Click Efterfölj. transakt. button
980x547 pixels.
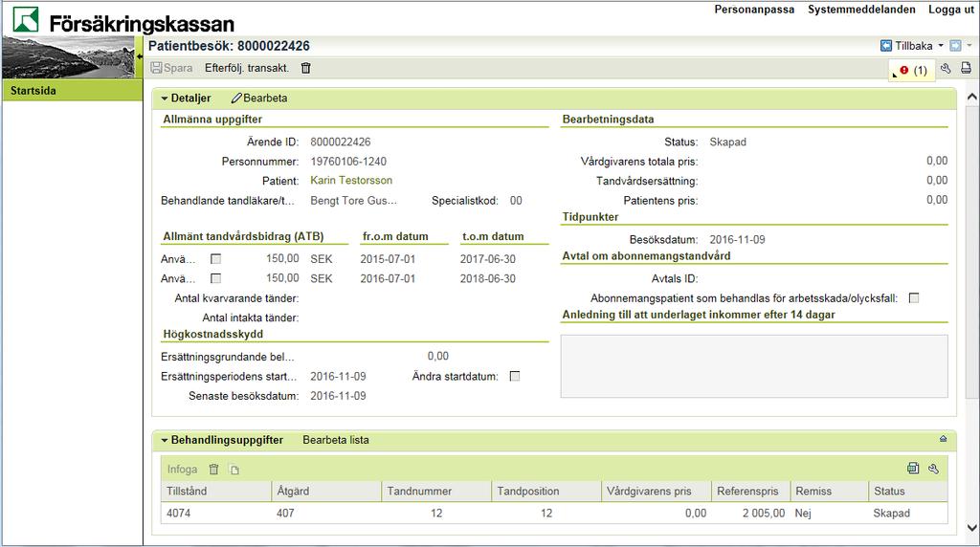pyautogui.click(x=247, y=68)
